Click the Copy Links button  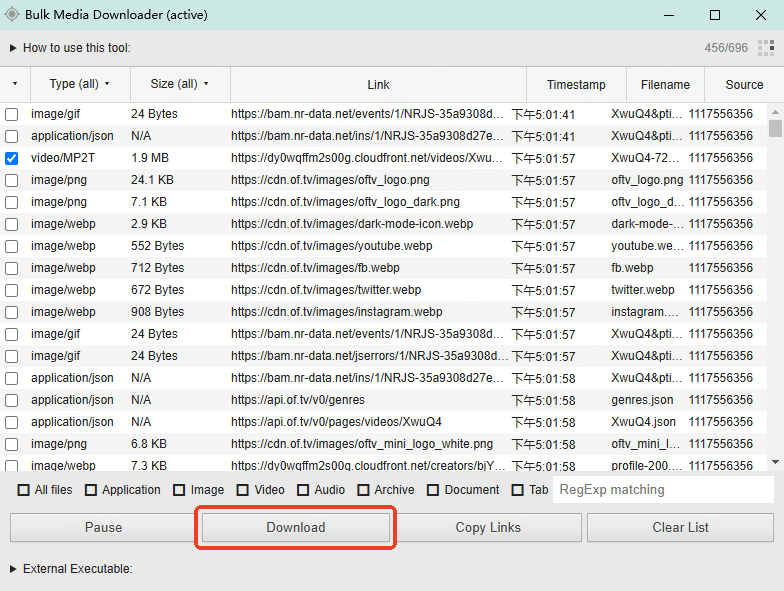pyautogui.click(x=488, y=528)
